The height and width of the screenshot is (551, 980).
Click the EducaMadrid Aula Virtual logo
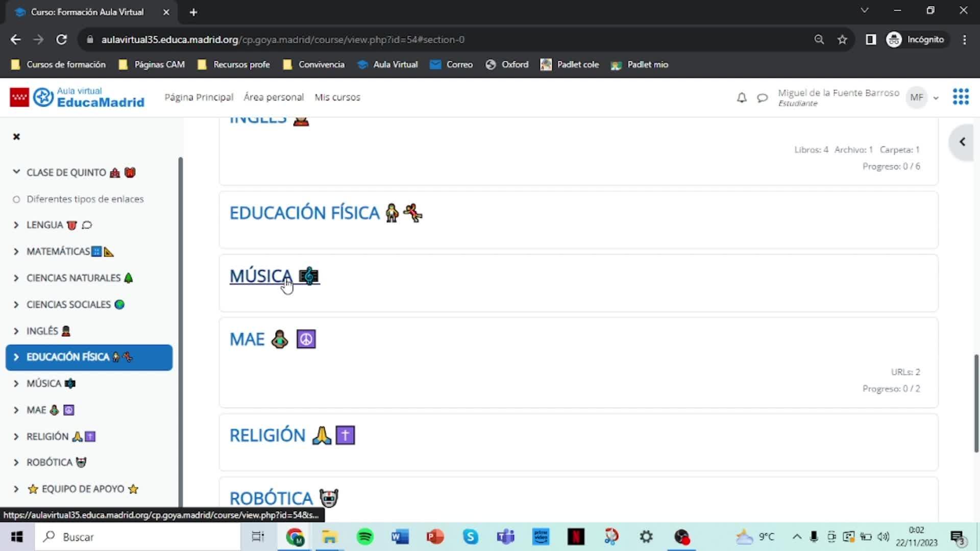[77, 97]
